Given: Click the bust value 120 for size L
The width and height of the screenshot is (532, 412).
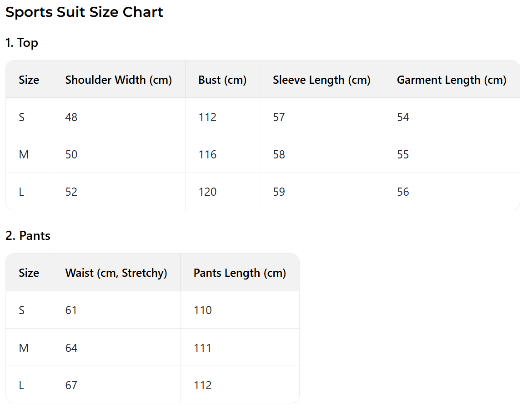Looking at the screenshot, I should point(207,192).
